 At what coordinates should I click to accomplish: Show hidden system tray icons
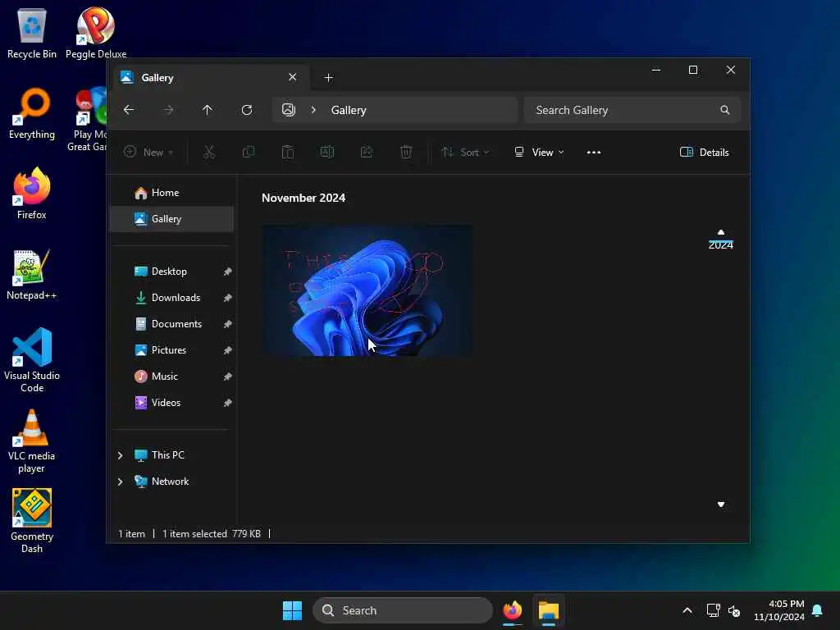click(687, 610)
